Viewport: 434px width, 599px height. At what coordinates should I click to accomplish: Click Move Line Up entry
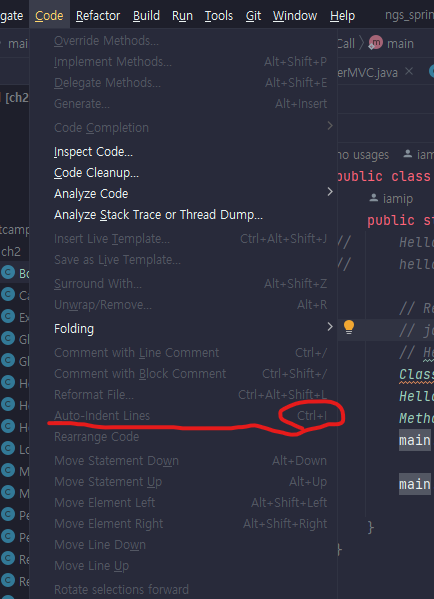[183, 566]
